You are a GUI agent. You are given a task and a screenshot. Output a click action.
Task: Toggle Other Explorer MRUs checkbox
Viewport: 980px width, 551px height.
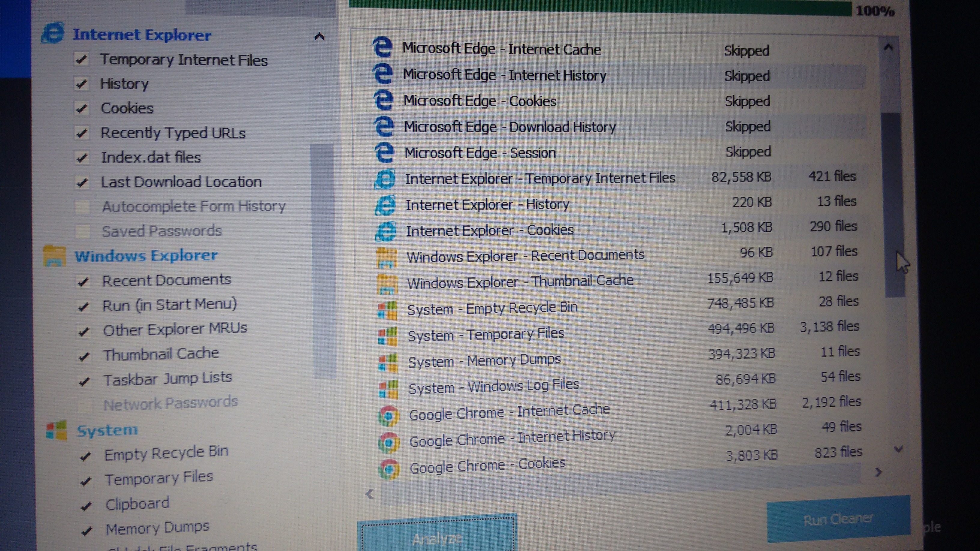[x=84, y=331]
